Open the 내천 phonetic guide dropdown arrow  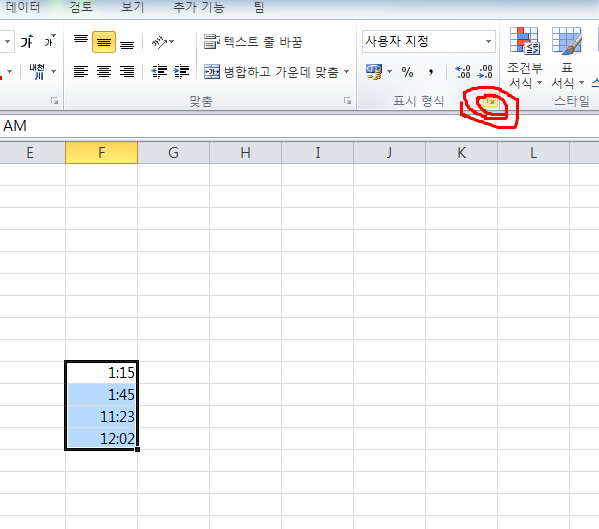click(53, 71)
